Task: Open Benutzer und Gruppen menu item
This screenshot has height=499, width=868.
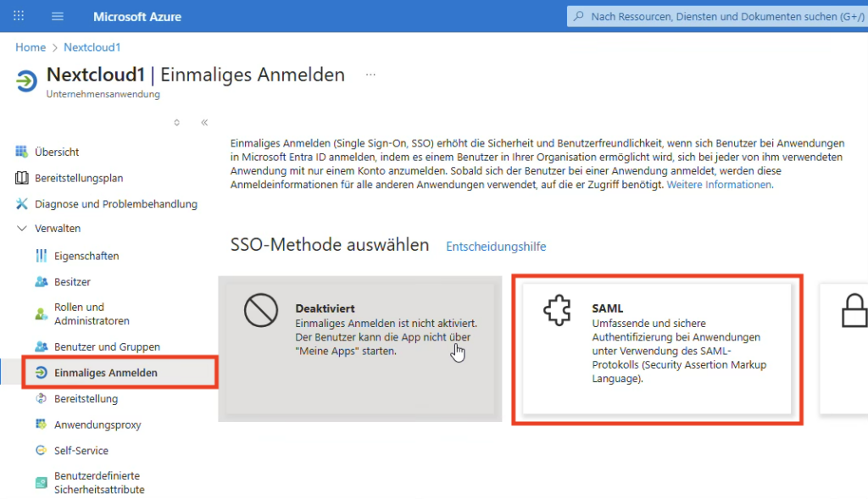Action: click(107, 347)
